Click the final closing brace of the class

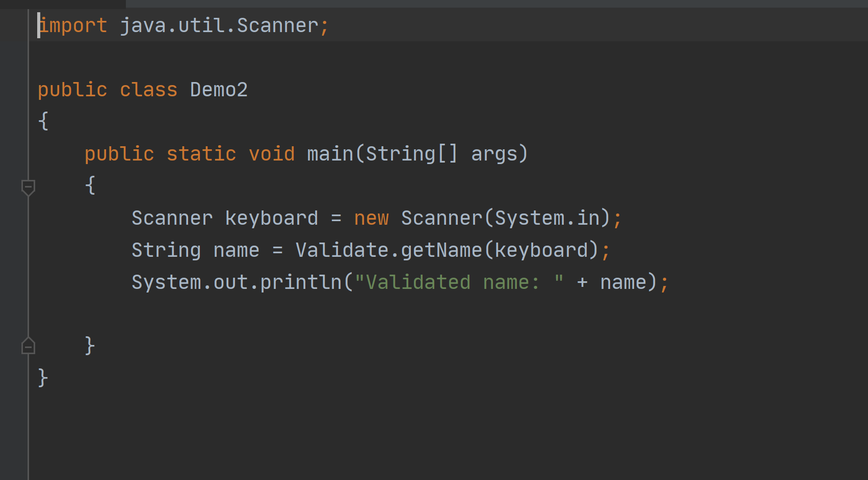pos(43,378)
